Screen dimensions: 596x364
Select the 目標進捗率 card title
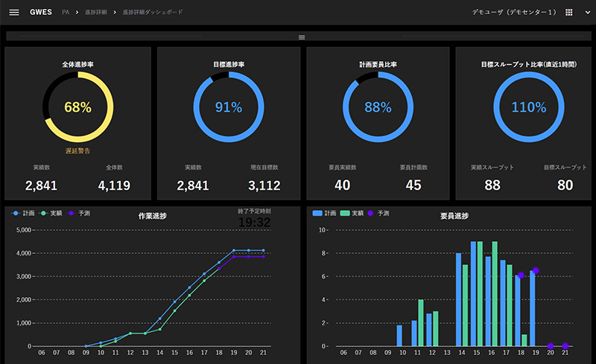coord(229,65)
